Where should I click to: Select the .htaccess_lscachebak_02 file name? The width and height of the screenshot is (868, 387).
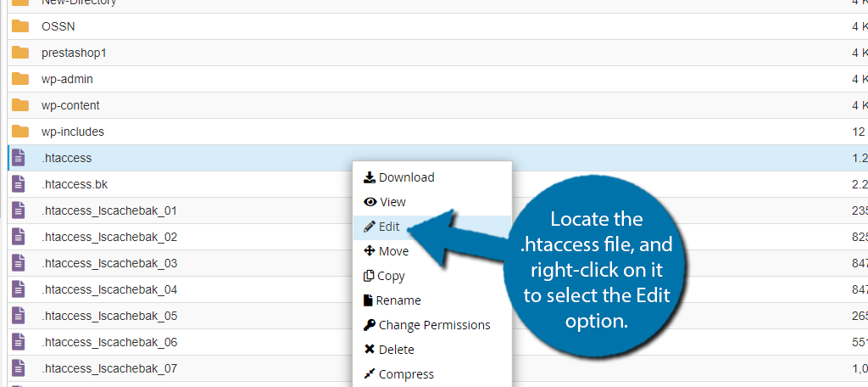tap(109, 238)
